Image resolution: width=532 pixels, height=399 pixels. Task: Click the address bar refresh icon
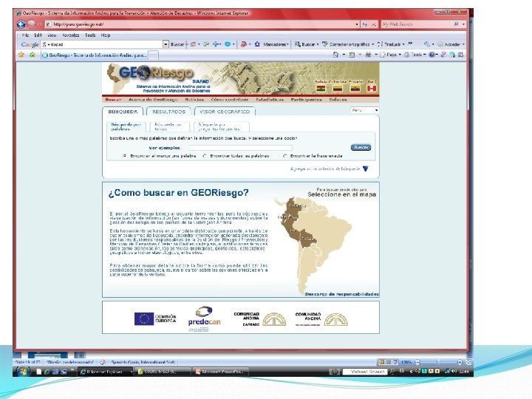click(365, 24)
